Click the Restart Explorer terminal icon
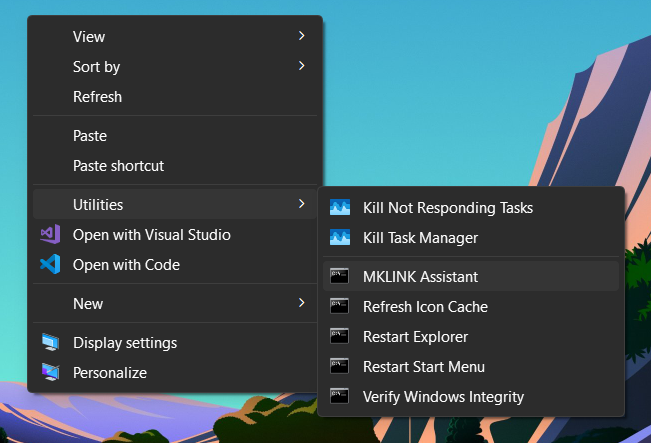 340,337
